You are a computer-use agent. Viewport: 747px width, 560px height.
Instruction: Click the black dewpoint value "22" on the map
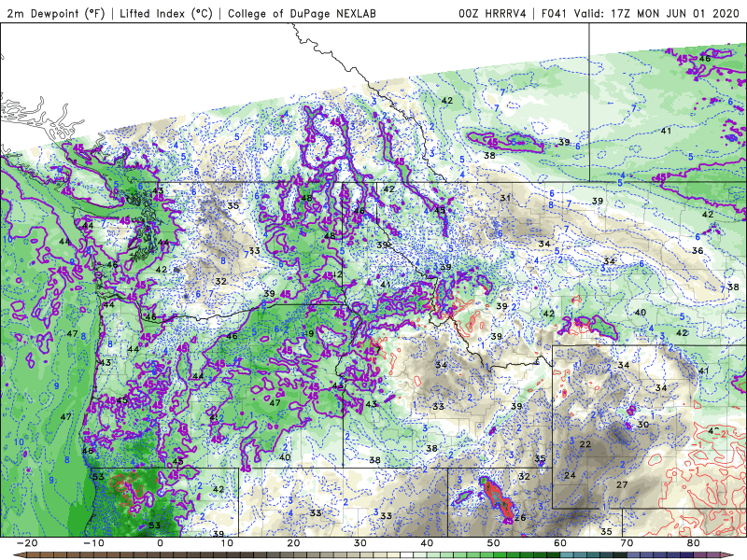point(585,444)
